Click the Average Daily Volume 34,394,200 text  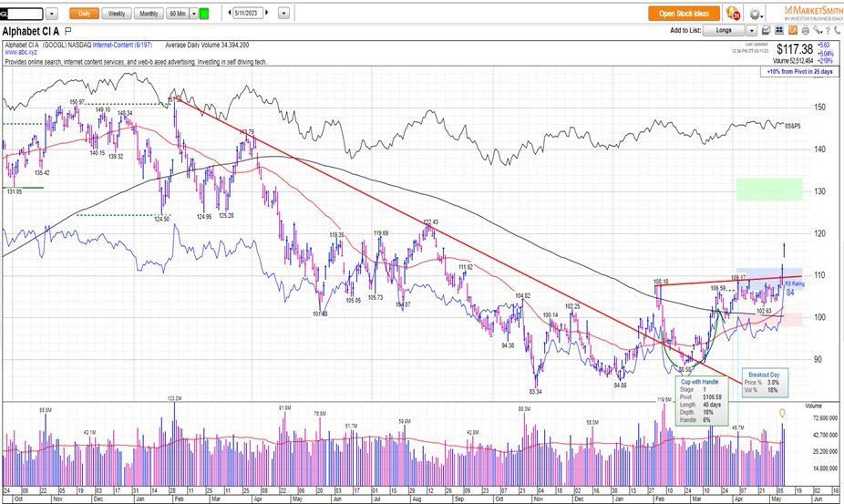click(x=207, y=46)
